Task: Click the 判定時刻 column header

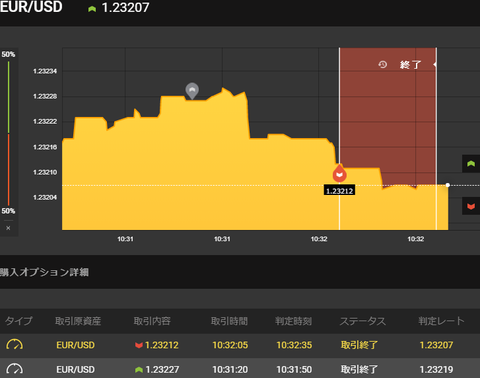Action: point(293,321)
